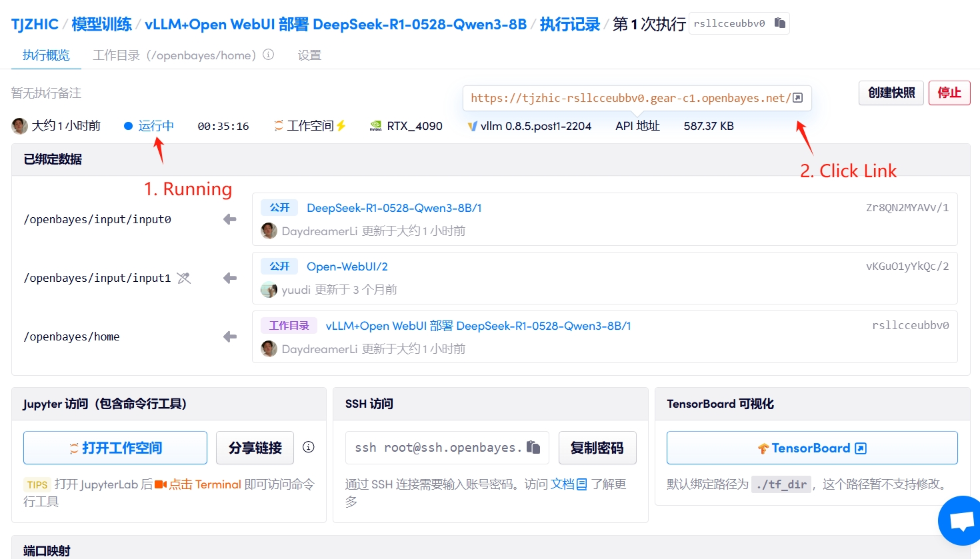Click the 公开 tag on DeepSeek dataset
The height and width of the screenshot is (559, 980).
[x=279, y=208]
